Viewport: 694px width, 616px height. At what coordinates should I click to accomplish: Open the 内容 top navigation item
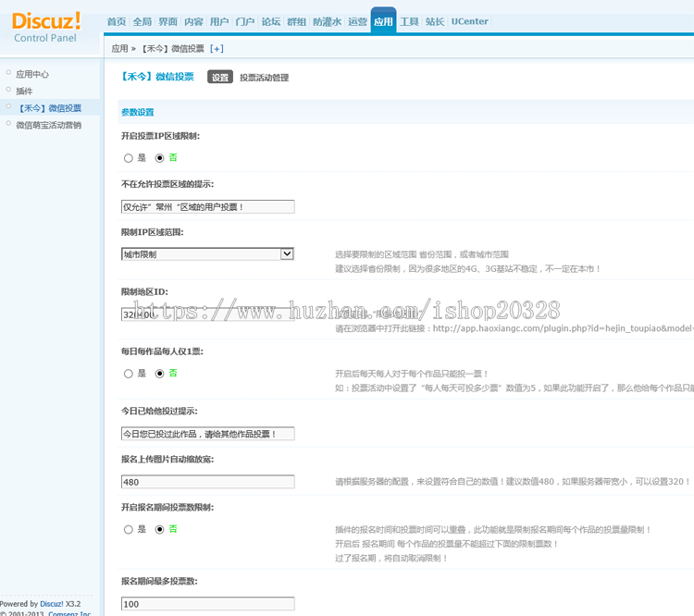point(193,21)
